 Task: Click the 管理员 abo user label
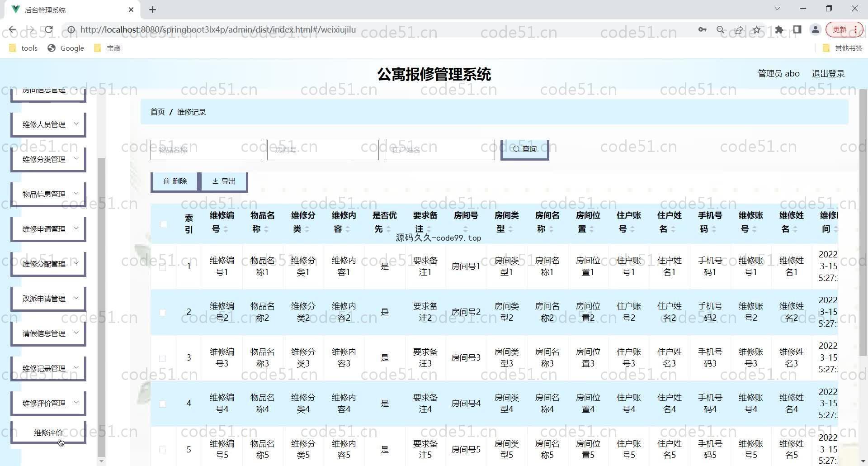778,74
